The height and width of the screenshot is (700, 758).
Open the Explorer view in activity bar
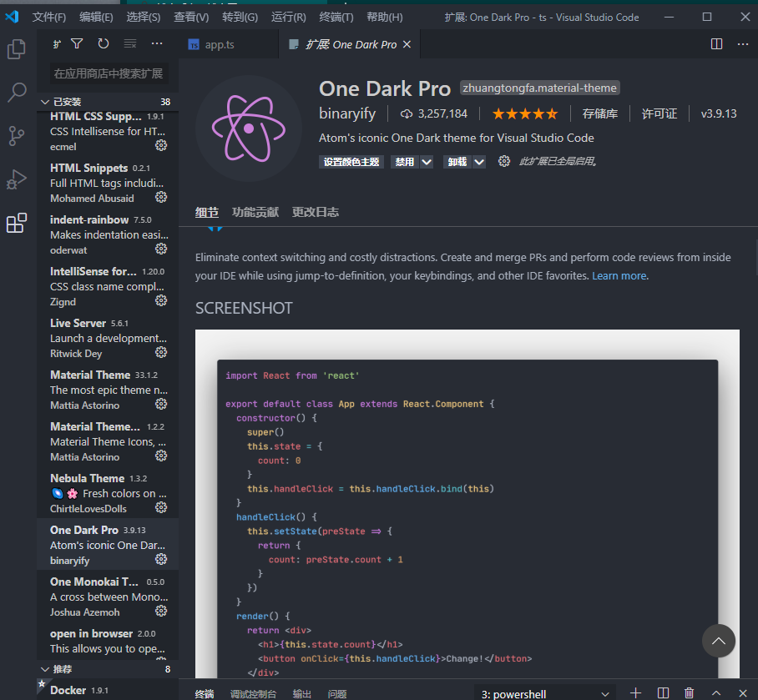[x=17, y=48]
